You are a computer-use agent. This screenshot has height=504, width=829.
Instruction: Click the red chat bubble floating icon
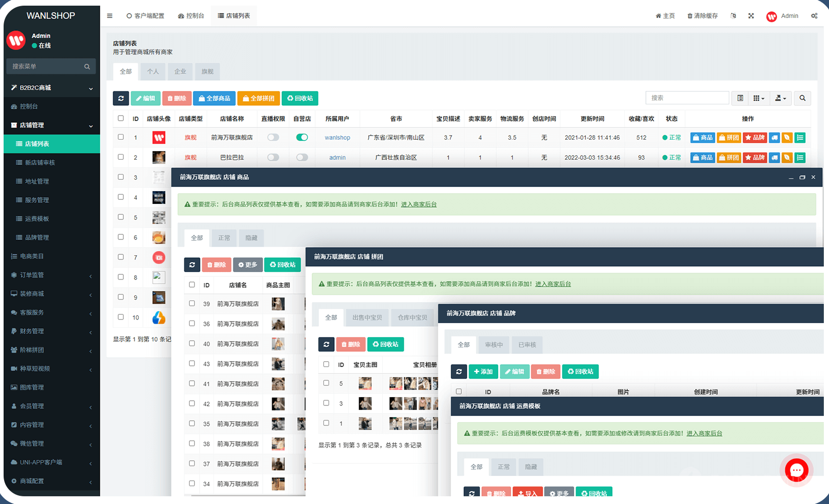(x=796, y=470)
